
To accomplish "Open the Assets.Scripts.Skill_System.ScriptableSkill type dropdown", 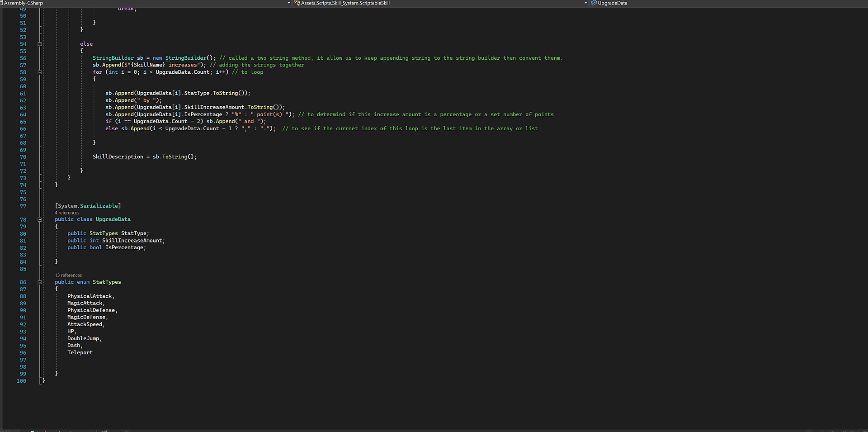I will pos(585,3).
